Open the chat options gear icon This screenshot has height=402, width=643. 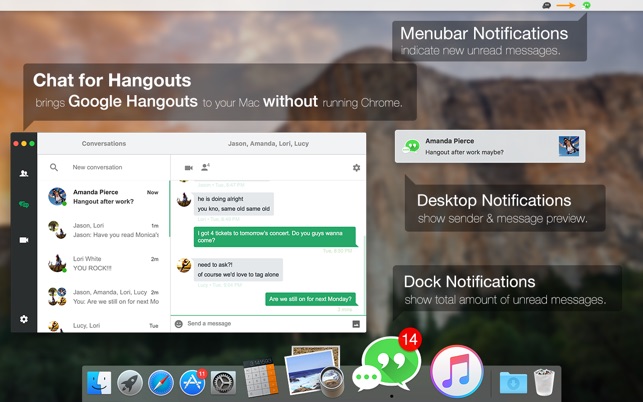click(x=356, y=167)
